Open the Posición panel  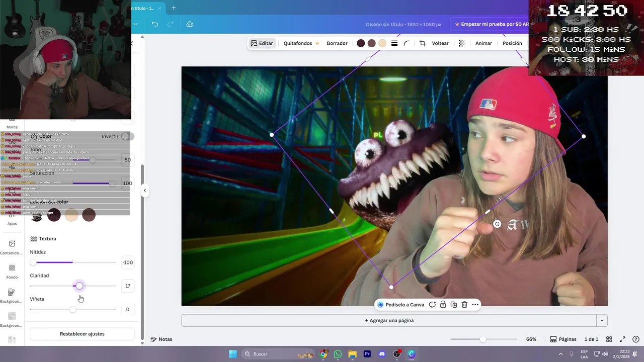pos(512,43)
